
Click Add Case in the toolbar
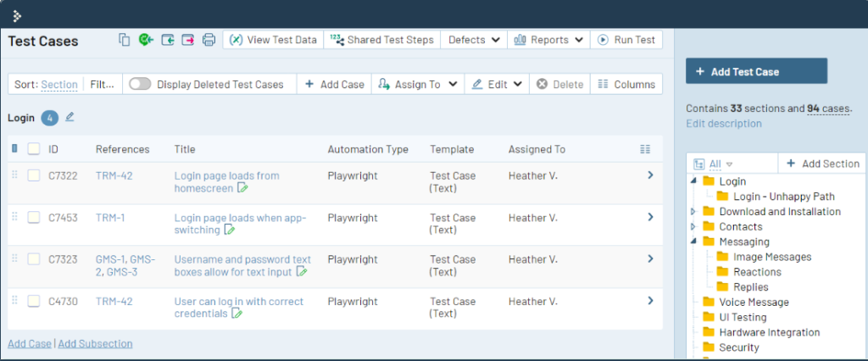point(334,84)
